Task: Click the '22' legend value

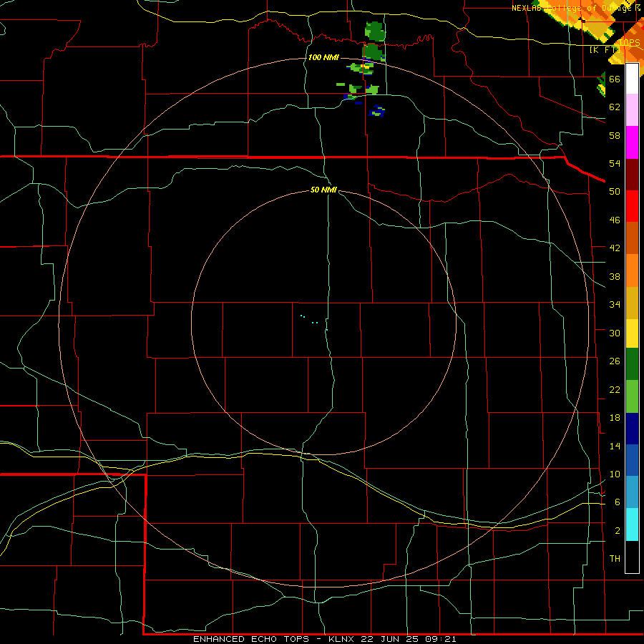Action: tap(615, 389)
